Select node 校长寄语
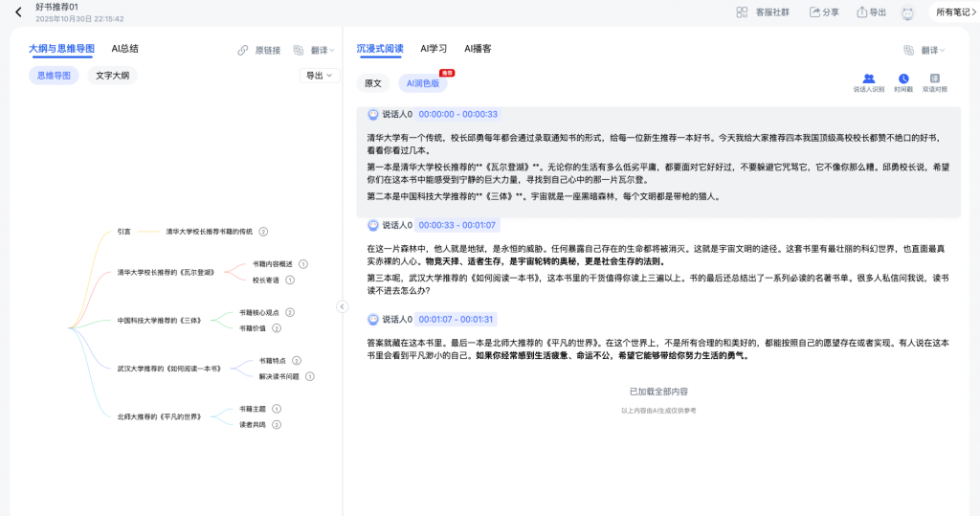This screenshot has width=980, height=516. [x=266, y=280]
